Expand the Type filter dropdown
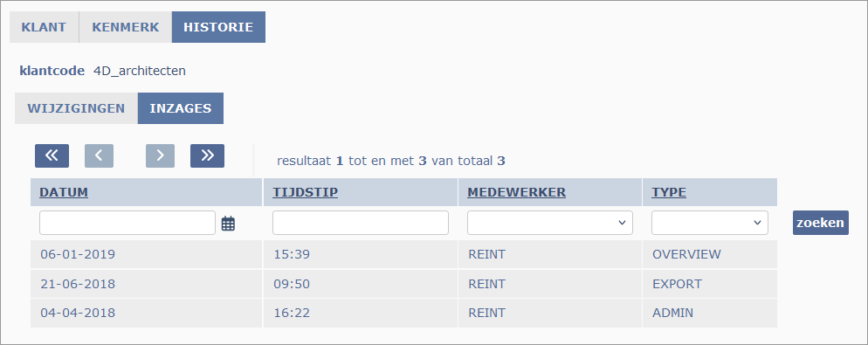The image size is (868, 345). (x=710, y=223)
